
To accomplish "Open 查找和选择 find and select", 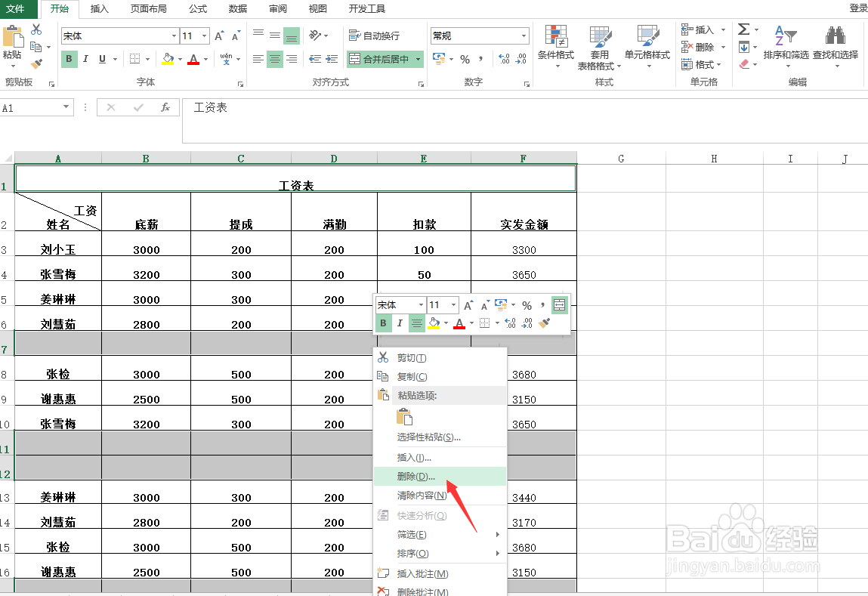I will tap(836, 46).
